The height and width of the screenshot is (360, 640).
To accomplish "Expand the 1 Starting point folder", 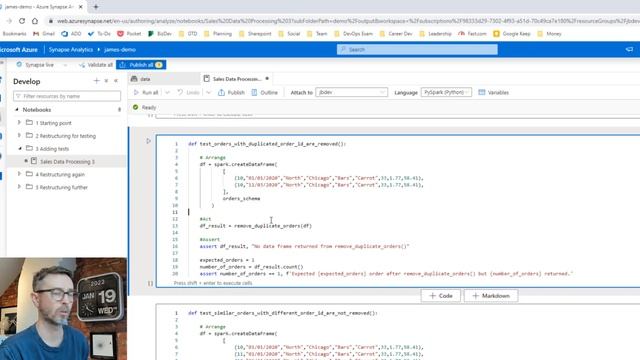I will click(19, 122).
